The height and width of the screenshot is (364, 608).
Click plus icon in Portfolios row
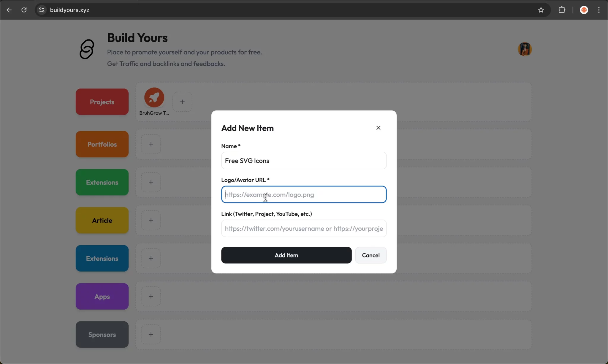[x=151, y=144]
